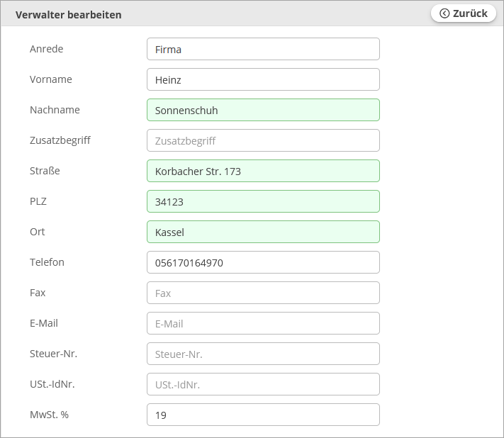Click the Zurück back button
Image resolution: width=504 pixels, height=438 pixels.
464,13
